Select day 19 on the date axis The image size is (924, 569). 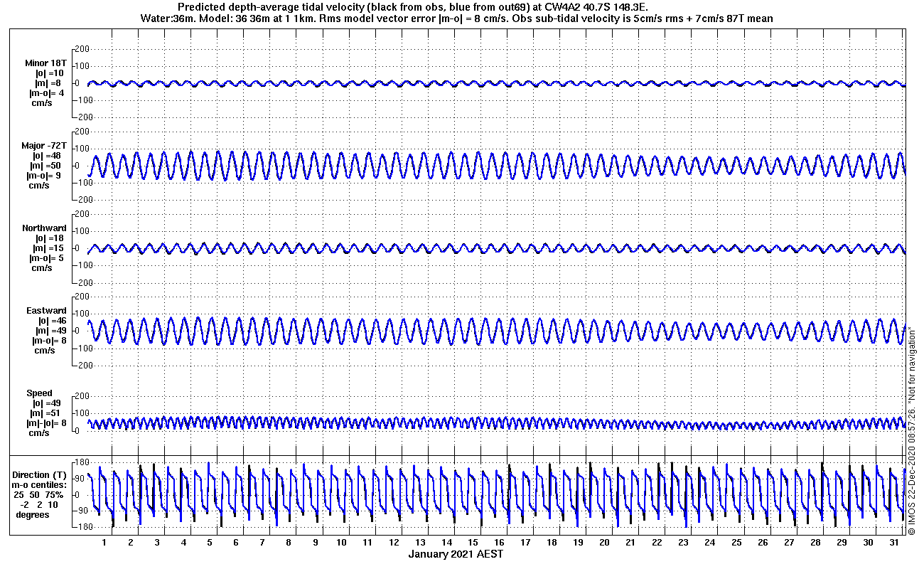(x=578, y=543)
